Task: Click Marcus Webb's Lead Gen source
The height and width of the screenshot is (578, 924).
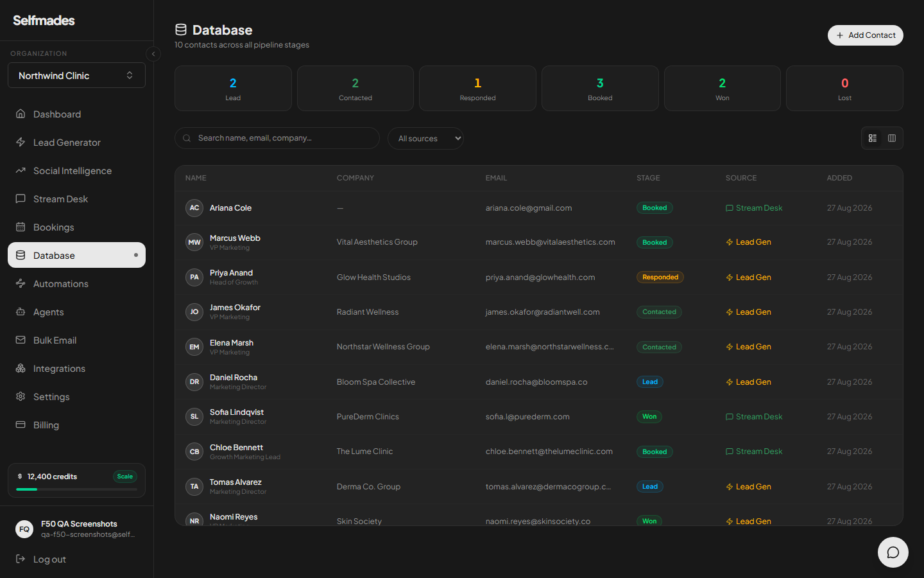Action: tap(748, 242)
